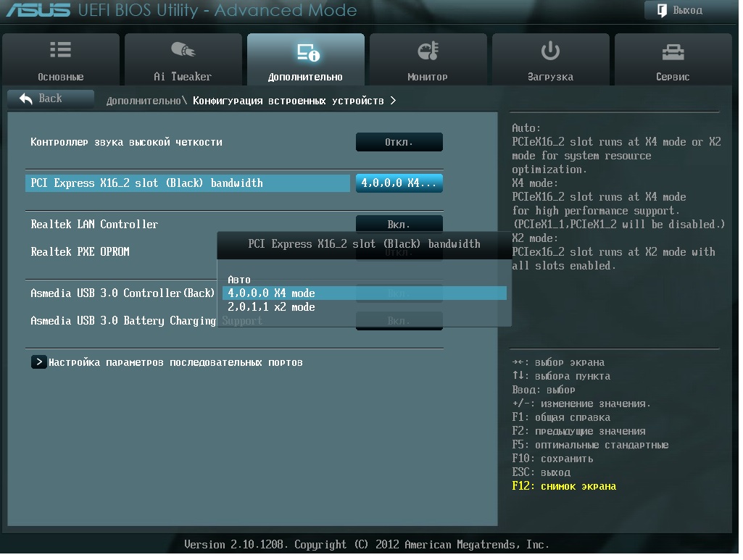Open the Загрузка tab label
This screenshot has width=743, height=560.
tap(550, 77)
